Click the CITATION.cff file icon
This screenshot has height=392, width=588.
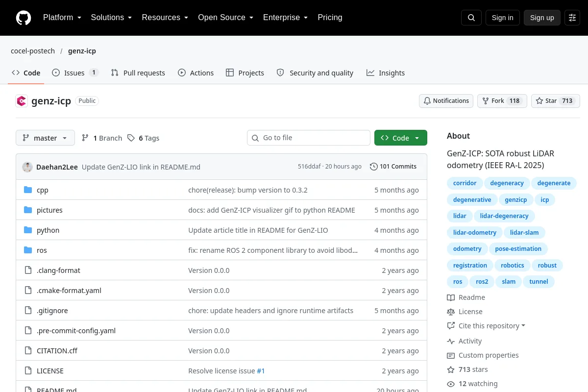(28, 351)
